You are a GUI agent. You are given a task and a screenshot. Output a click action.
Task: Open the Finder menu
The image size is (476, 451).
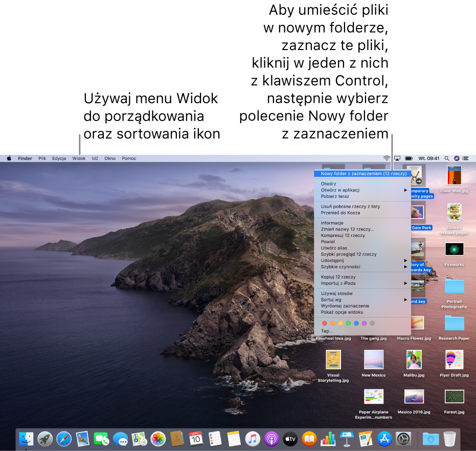[25, 158]
